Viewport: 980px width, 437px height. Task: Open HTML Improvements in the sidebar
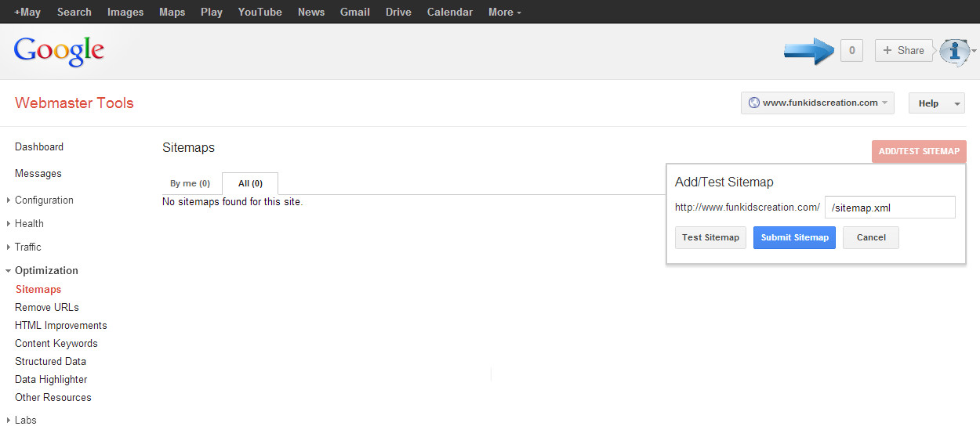click(61, 325)
